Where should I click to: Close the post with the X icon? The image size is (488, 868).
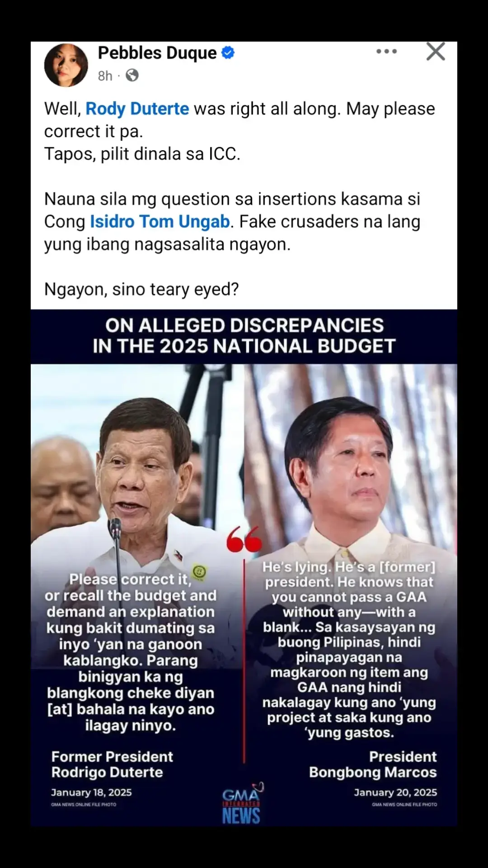coord(436,52)
